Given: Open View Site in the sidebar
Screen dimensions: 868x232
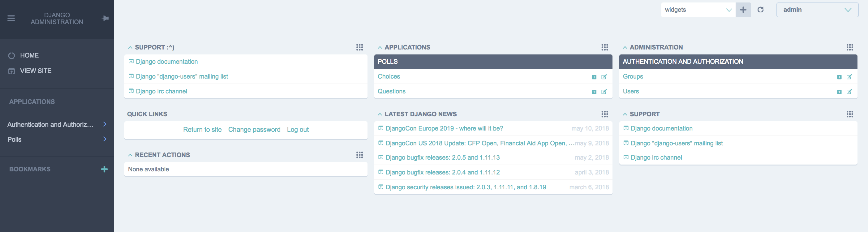Looking at the screenshot, I should tap(36, 71).
